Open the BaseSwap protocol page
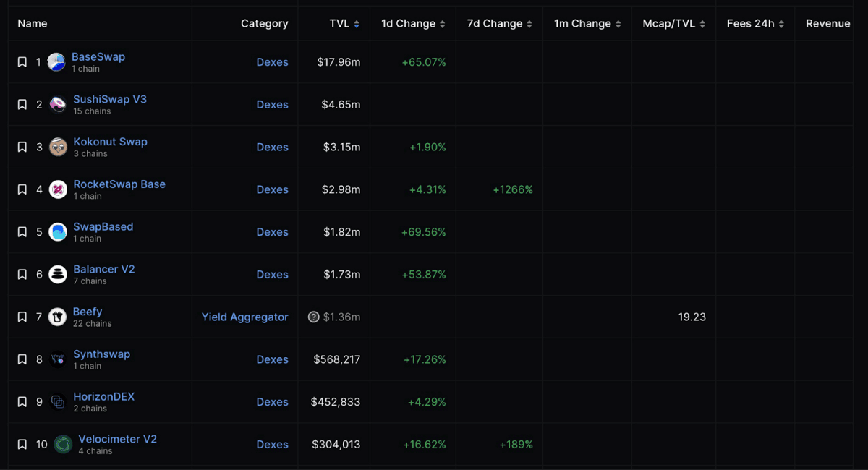This screenshot has height=470, width=868. [x=98, y=56]
